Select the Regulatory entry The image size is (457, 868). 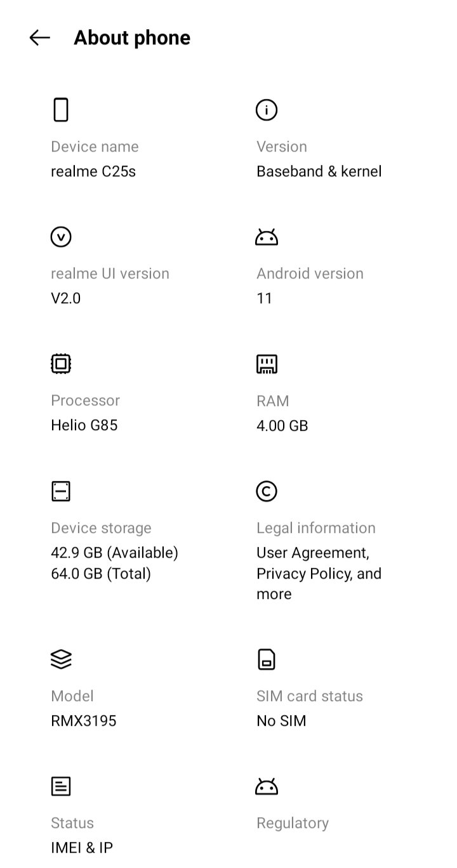tap(293, 823)
